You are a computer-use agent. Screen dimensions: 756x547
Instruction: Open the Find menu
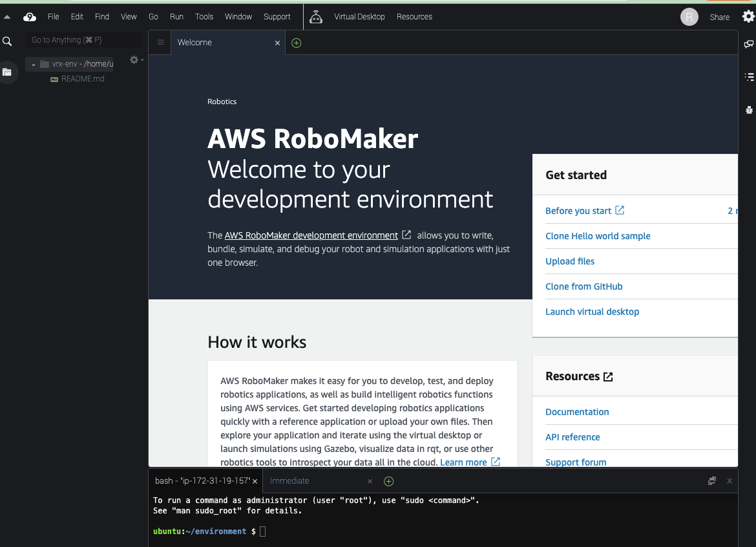(x=101, y=16)
